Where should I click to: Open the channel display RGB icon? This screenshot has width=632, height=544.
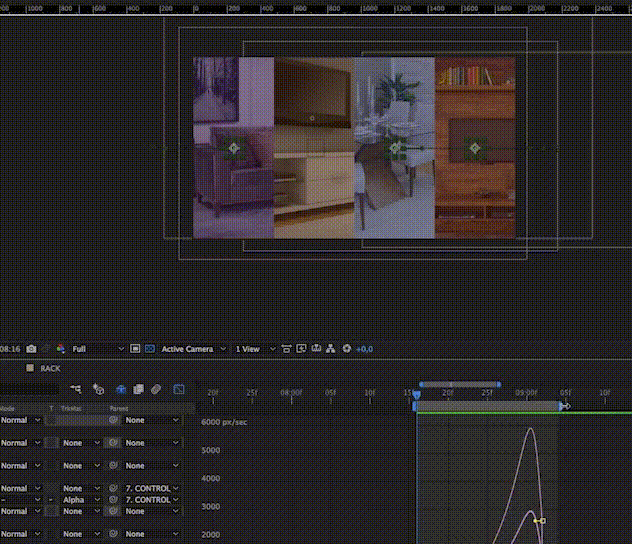point(60,349)
